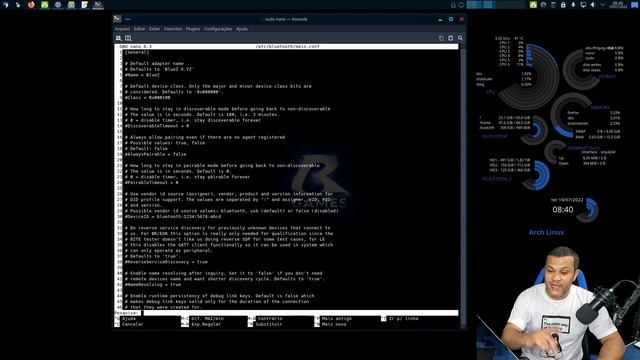Image resolution: width=640 pixels, height=360 pixels.
Task: Open Firefox from the top panel
Action: pos(31,5)
